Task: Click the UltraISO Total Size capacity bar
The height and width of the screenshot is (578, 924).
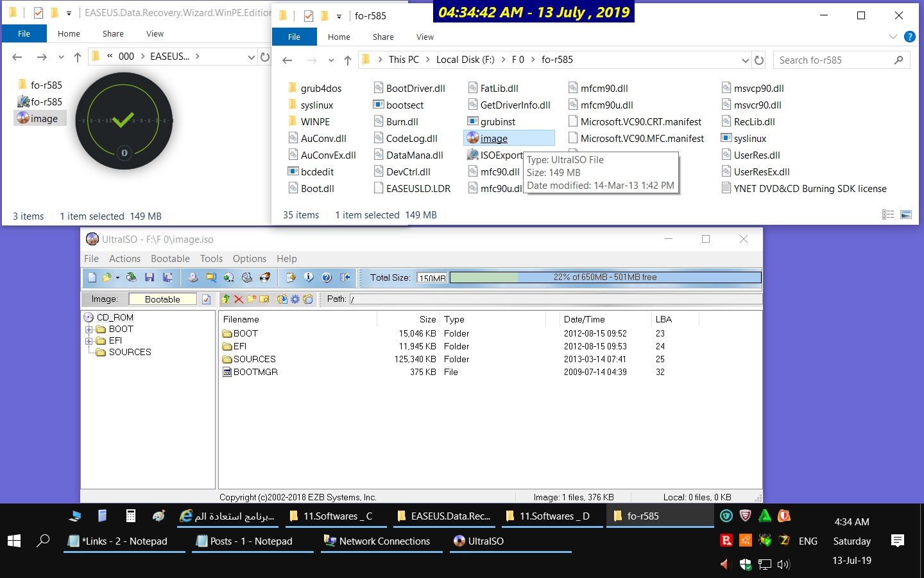Action: pos(606,277)
